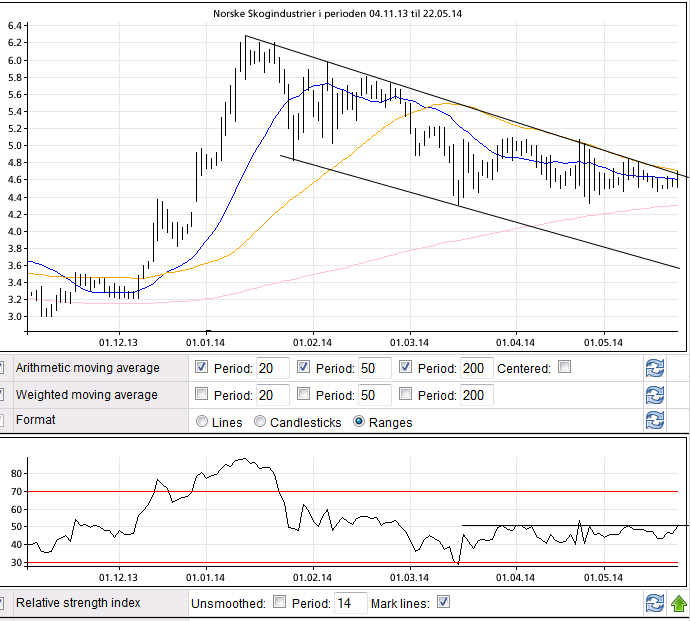This screenshot has height=621, width=690.
Task: Enable weighted moving average period 20
Action: (x=202, y=394)
